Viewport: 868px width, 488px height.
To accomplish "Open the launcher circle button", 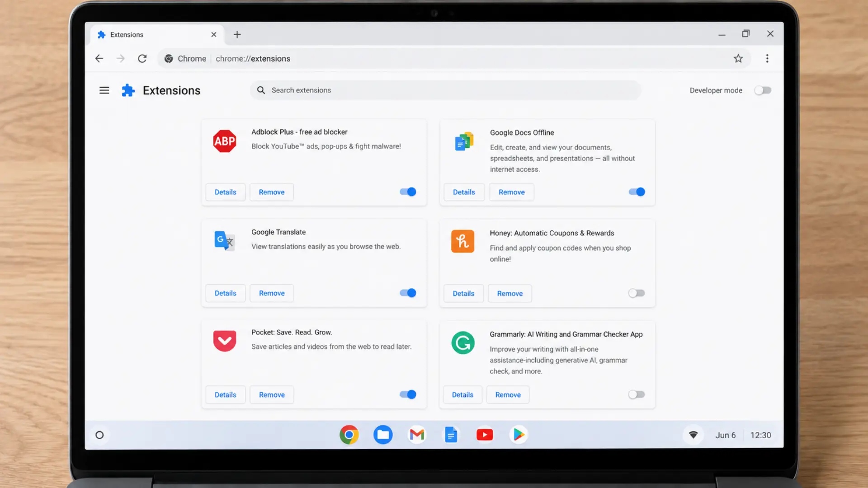I will pyautogui.click(x=99, y=435).
